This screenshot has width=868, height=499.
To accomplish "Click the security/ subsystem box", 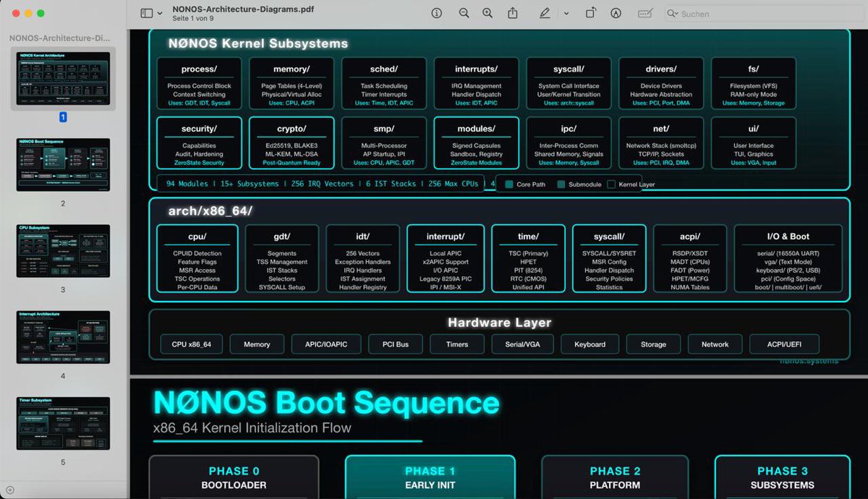I will click(199, 143).
